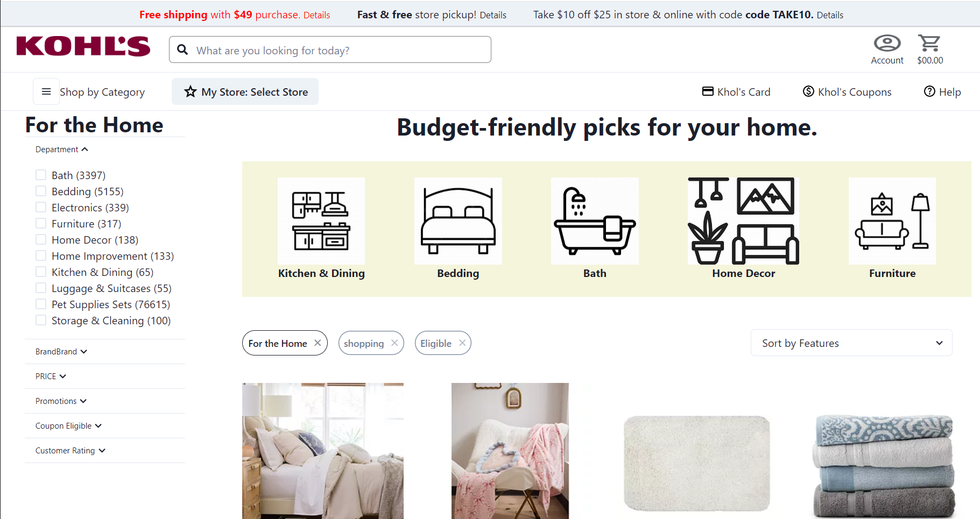Click My Store: Select Store button
Viewport: 980px width, 519px height.
click(245, 91)
